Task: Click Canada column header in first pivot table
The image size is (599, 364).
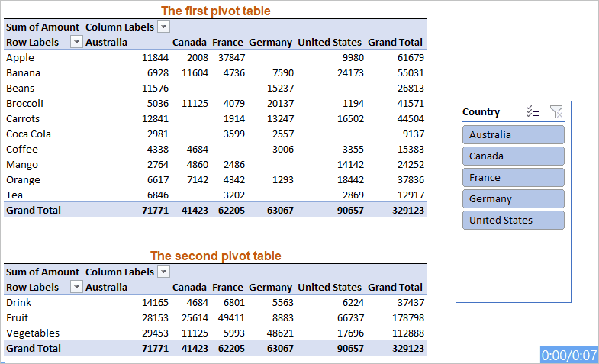Action: tap(189, 43)
